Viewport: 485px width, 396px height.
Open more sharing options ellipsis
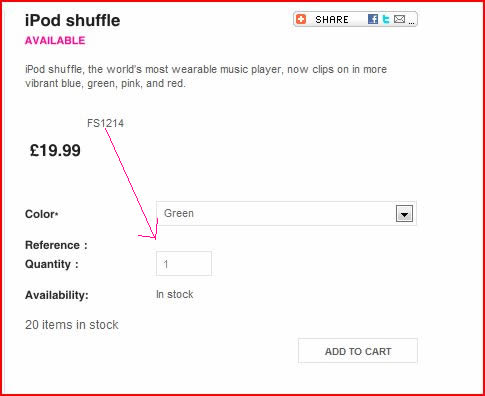(x=411, y=23)
